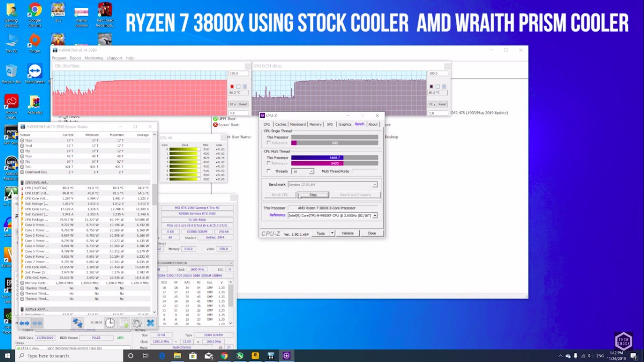Open Microsoft Edge from taskbar

(162, 355)
